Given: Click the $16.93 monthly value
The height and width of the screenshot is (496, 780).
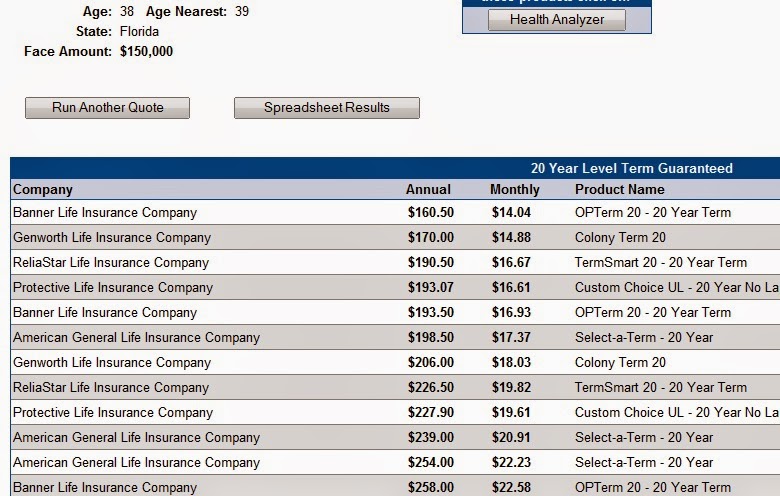Looking at the screenshot, I should click(511, 312).
